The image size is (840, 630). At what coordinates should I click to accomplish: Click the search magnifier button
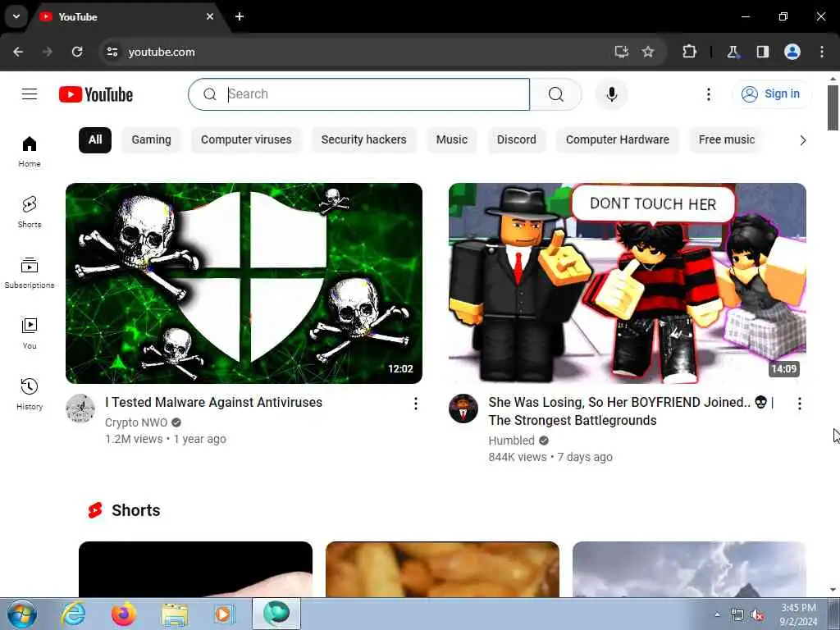point(556,94)
